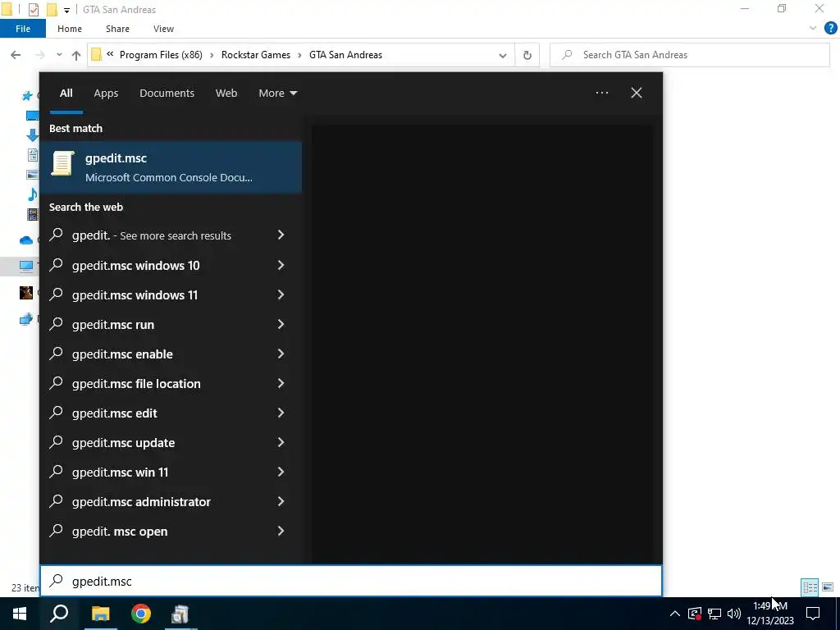The image size is (840, 630).
Task: Open the View ribbon tab
Action: (x=163, y=29)
